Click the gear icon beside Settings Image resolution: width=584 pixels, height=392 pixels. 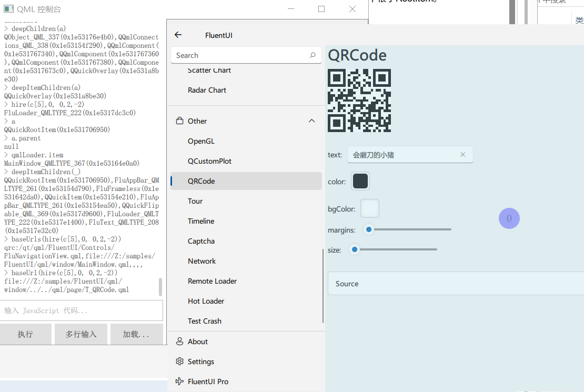[179, 361]
